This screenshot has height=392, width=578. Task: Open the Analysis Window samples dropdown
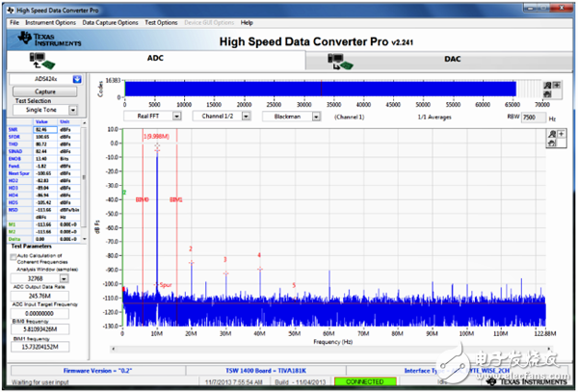pyautogui.click(x=65, y=279)
